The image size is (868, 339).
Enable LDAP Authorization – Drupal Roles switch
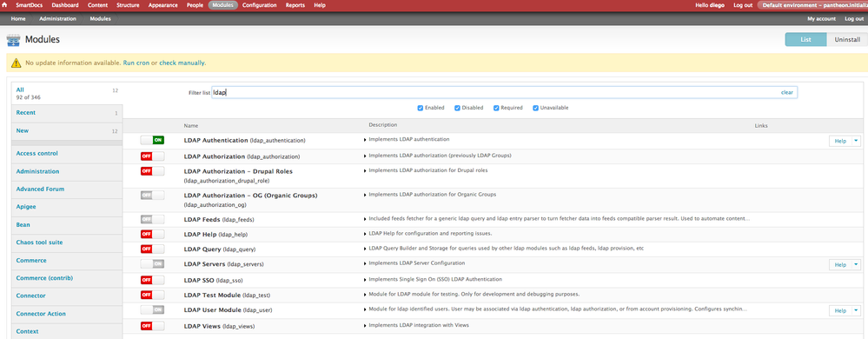(152, 171)
